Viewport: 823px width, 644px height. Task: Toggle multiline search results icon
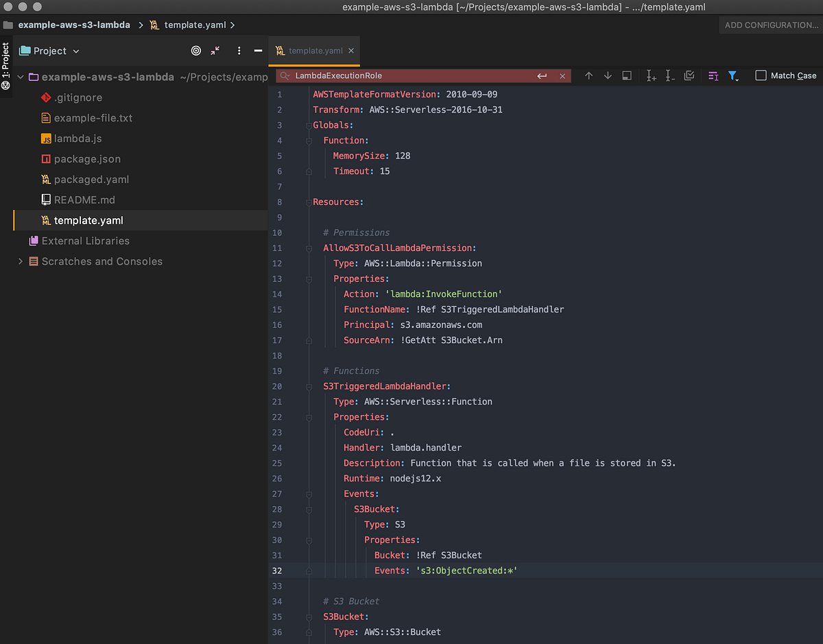(x=713, y=76)
